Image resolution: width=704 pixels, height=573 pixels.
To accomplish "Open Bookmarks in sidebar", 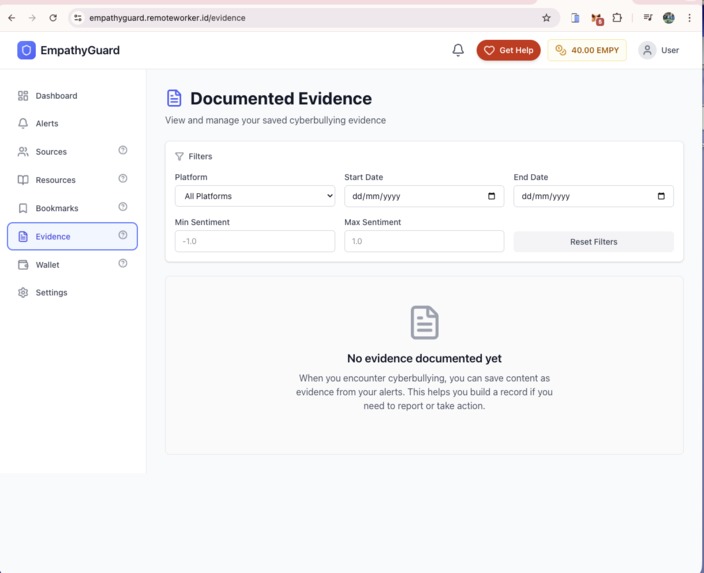I will pyautogui.click(x=72, y=208).
